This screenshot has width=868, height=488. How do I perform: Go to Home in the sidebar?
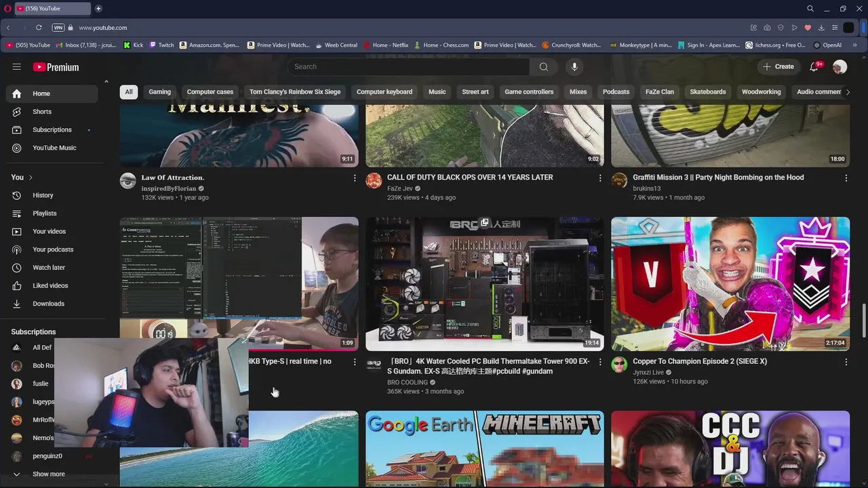point(52,94)
